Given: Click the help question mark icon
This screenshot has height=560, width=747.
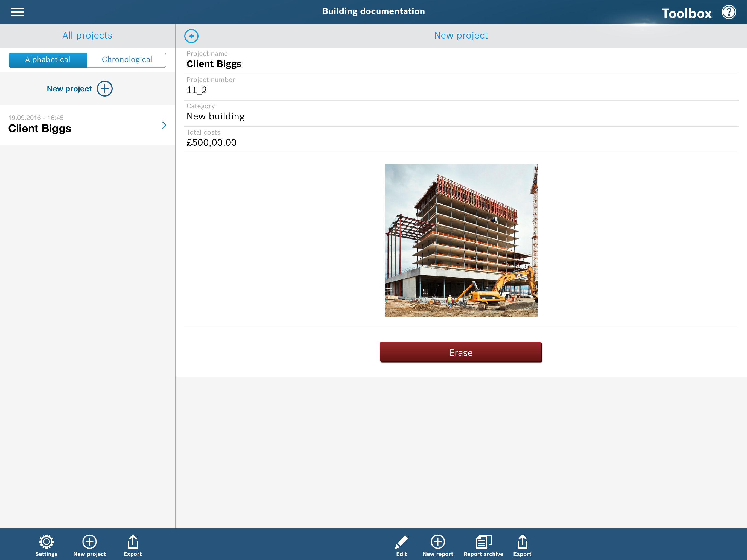Looking at the screenshot, I should (728, 12).
